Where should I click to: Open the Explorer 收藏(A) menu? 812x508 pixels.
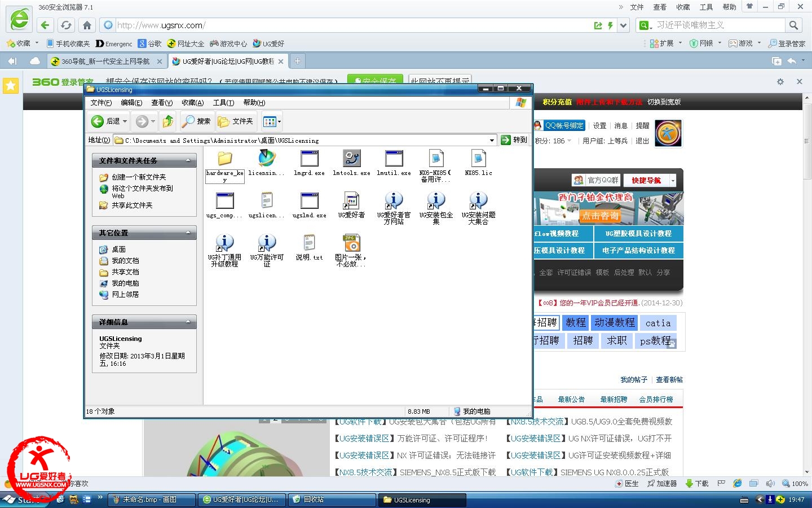pyautogui.click(x=192, y=103)
